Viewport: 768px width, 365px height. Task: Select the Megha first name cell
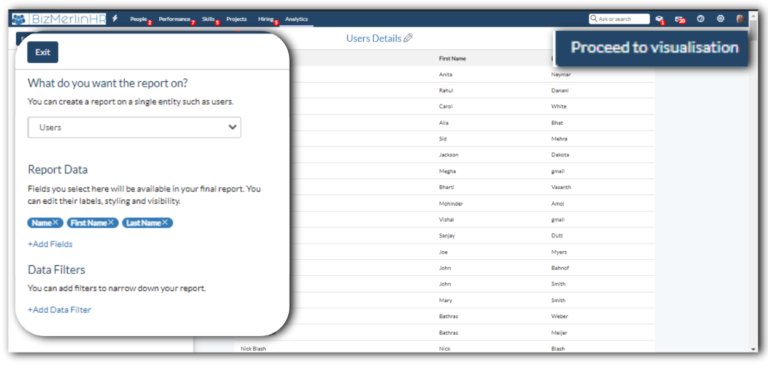446,171
